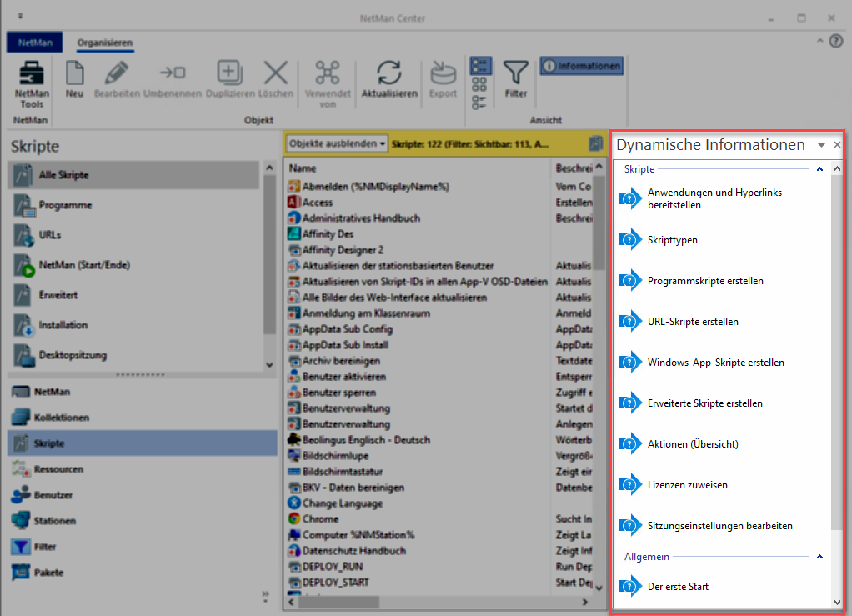The image size is (852, 616).
Task: Open the Filter funnel in ribbon
Action: pyautogui.click(x=516, y=73)
